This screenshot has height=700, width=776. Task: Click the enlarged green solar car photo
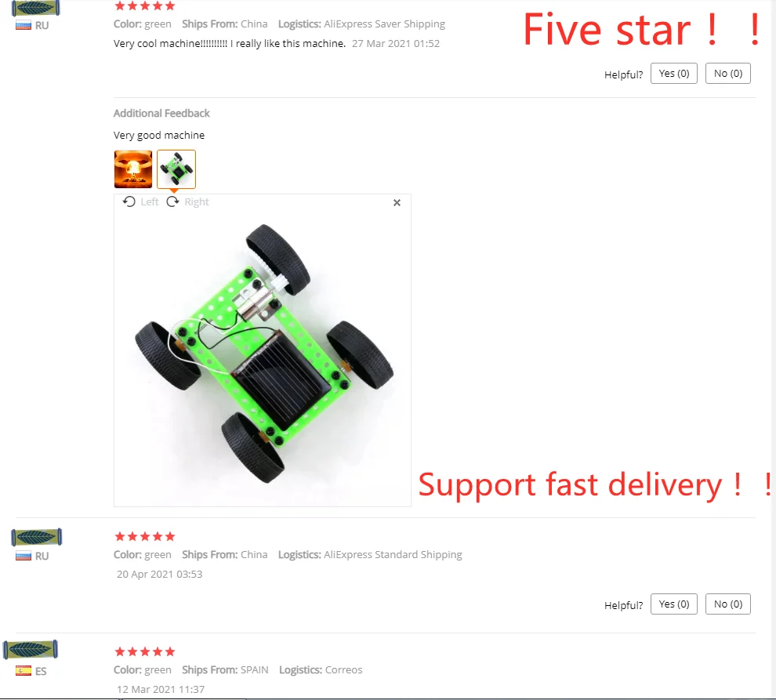(263, 355)
